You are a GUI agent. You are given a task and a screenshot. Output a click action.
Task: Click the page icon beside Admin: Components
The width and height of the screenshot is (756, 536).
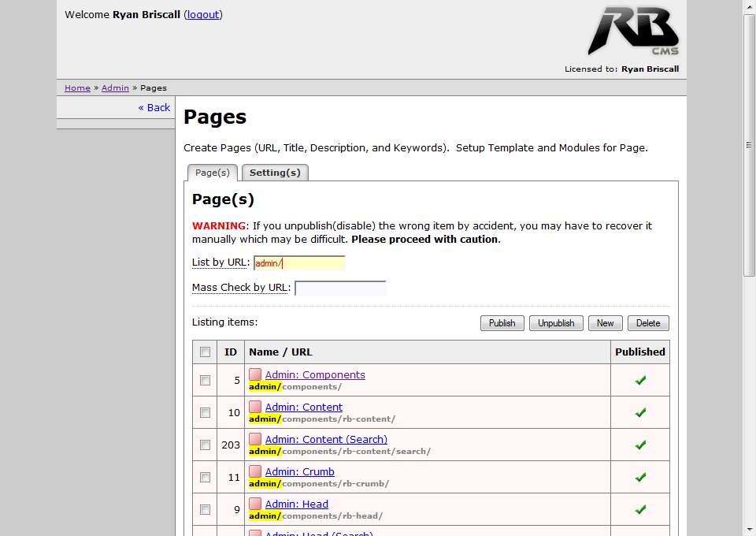255,374
